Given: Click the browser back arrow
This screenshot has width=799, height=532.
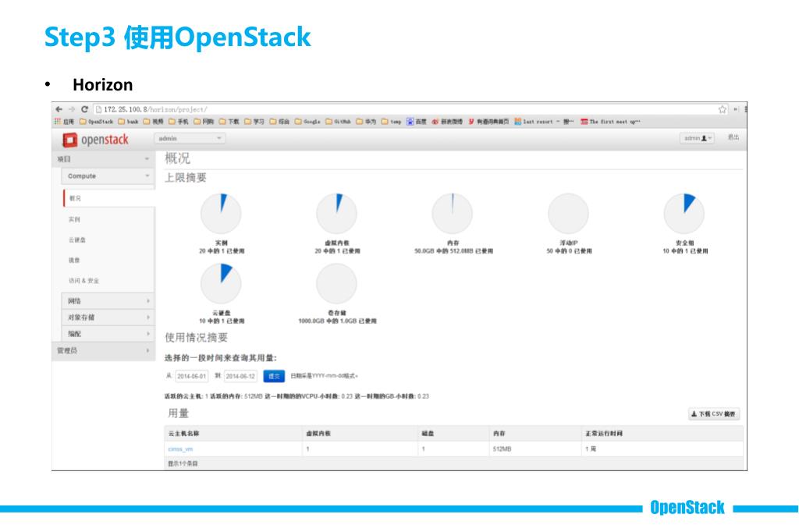Looking at the screenshot, I should click(x=59, y=109).
